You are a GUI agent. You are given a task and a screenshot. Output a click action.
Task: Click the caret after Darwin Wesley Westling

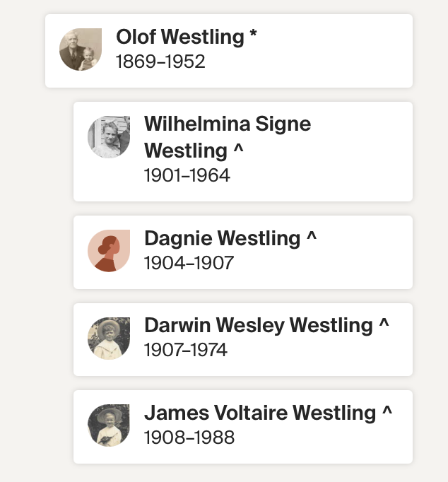pyautogui.click(x=384, y=325)
